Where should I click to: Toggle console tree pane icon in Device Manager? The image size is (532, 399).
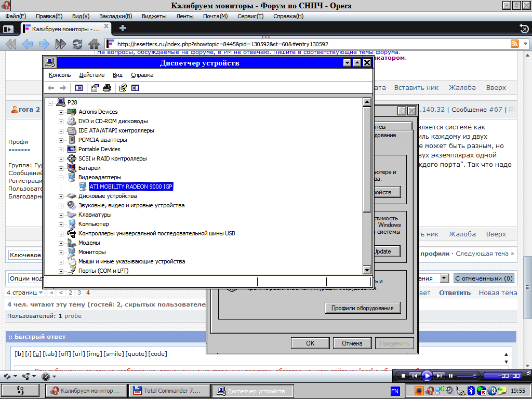[79, 88]
